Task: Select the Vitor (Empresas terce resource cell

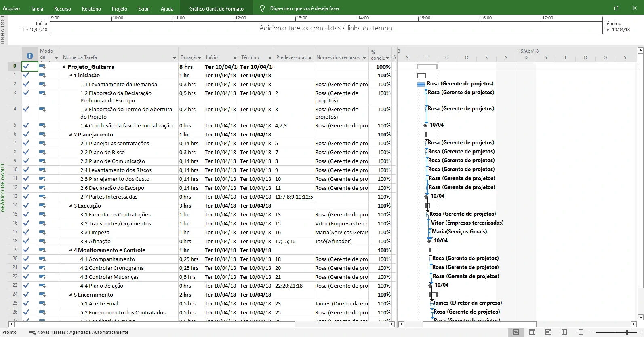Action: 341,223
